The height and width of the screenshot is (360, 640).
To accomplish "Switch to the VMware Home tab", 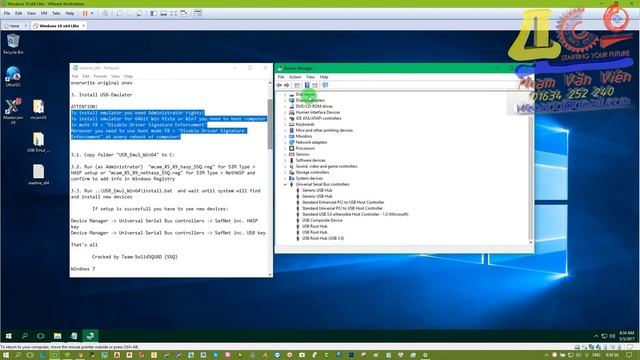I will (15, 26).
